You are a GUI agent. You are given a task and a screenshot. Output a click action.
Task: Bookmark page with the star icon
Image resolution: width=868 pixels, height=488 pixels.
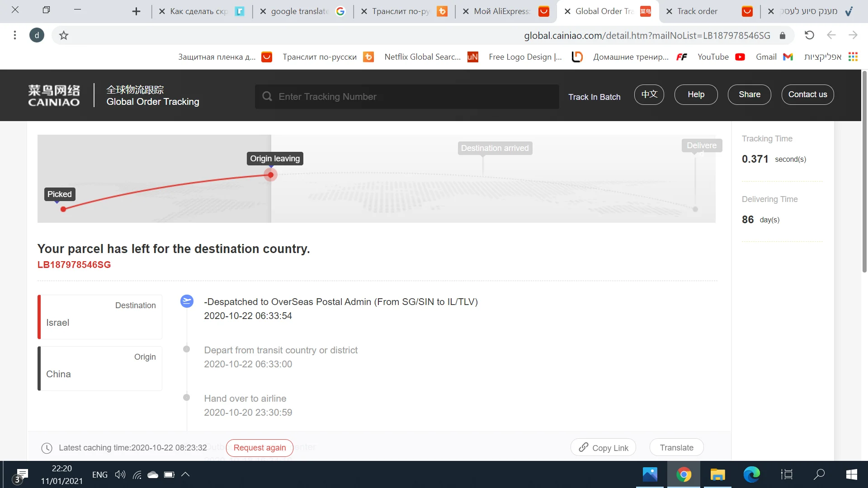[x=64, y=35]
